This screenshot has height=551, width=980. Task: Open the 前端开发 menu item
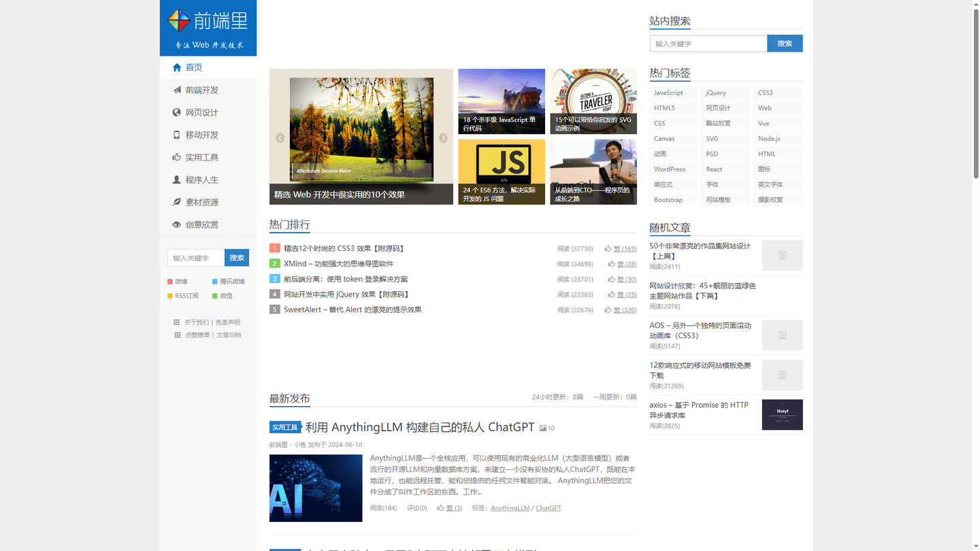pyautogui.click(x=208, y=90)
